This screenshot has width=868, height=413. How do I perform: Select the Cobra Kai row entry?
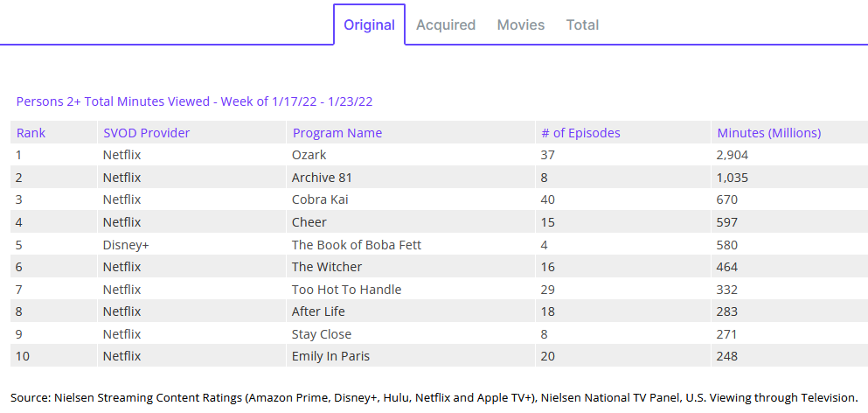click(x=319, y=199)
